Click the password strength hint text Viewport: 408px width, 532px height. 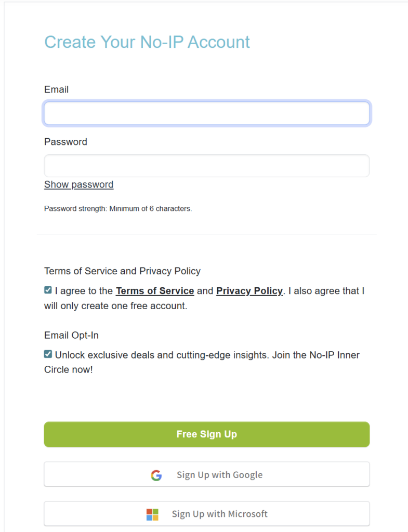pyautogui.click(x=118, y=209)
